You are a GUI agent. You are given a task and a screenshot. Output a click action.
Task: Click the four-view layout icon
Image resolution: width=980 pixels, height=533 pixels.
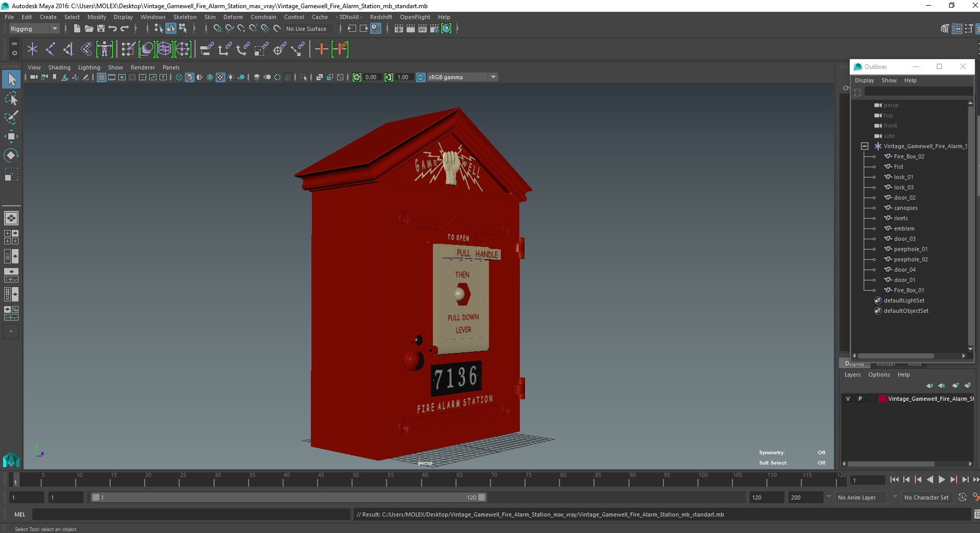(x=11, y=237)
